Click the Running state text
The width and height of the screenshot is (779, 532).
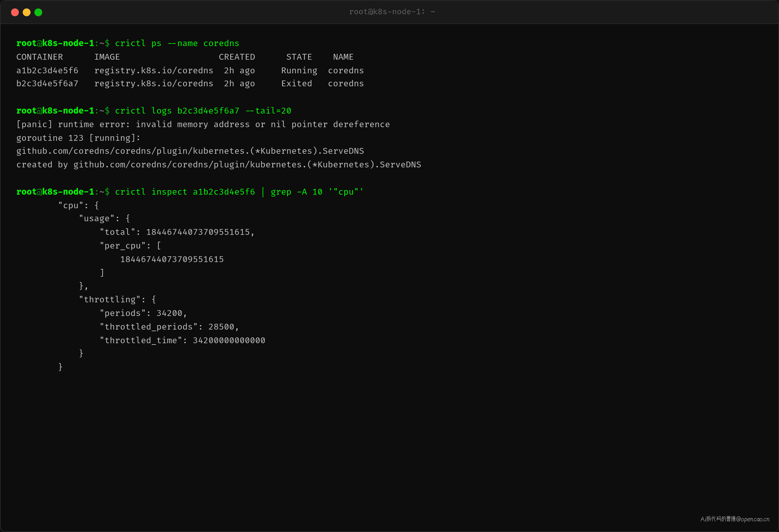(299, 71)
